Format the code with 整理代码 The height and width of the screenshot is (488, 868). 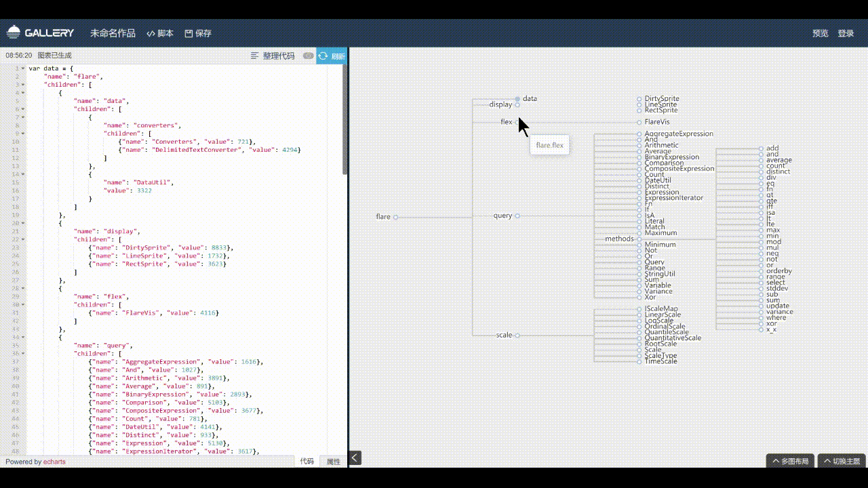(273, 56)
